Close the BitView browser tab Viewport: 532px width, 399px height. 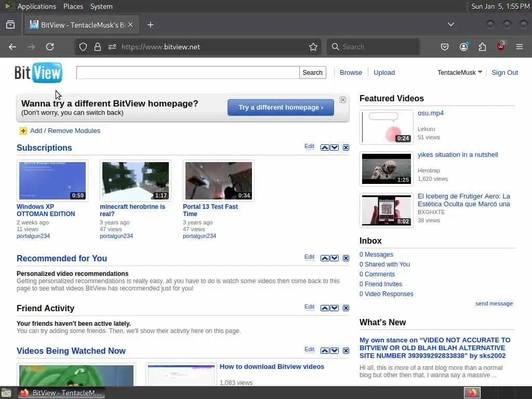pyautogui.click(x=130, y=25)
